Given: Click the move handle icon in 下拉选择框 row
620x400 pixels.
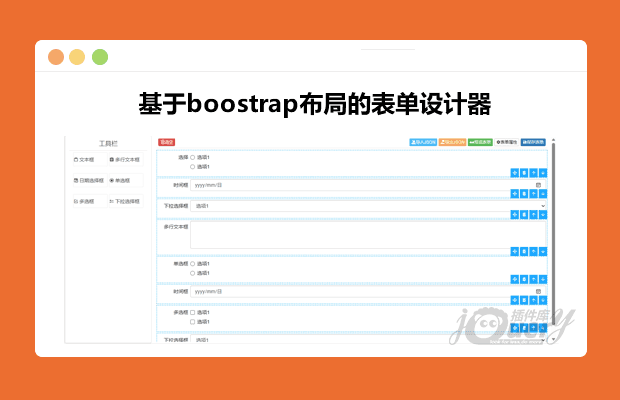Looking at the screenshot, I should 514,214.
